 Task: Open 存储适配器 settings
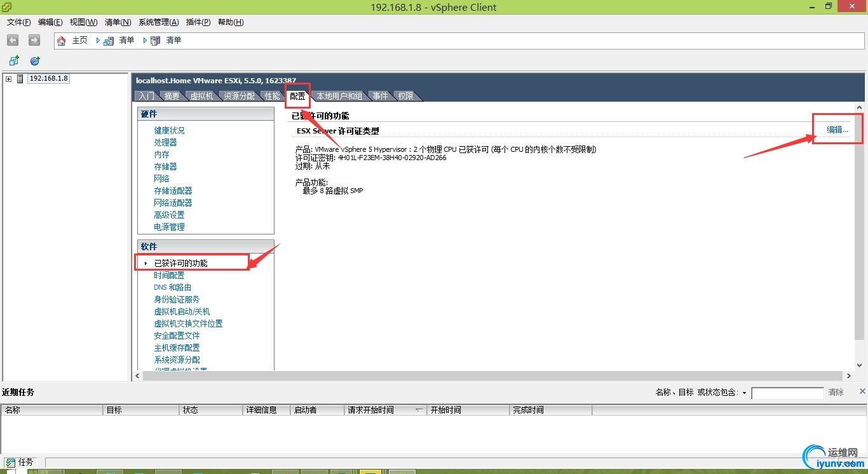pyautogui.click(x=173, y=191)
